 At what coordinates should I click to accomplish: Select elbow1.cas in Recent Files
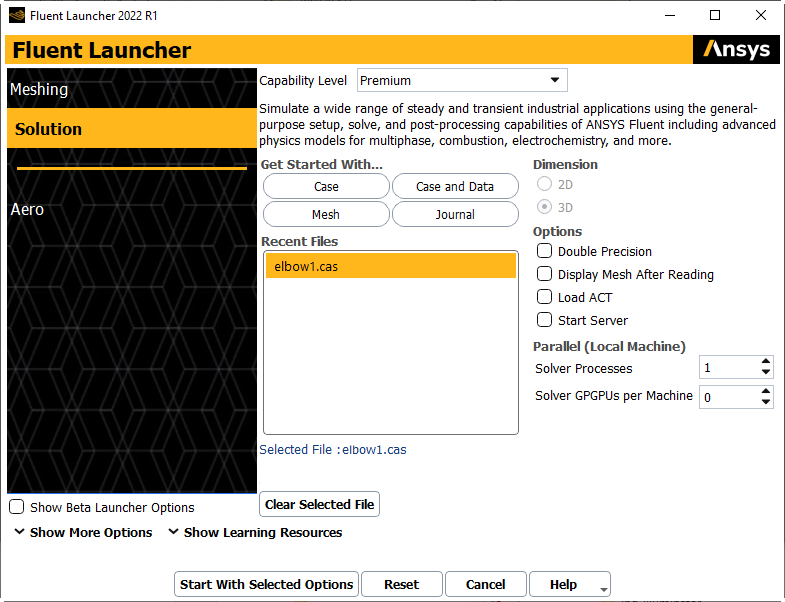390,266
